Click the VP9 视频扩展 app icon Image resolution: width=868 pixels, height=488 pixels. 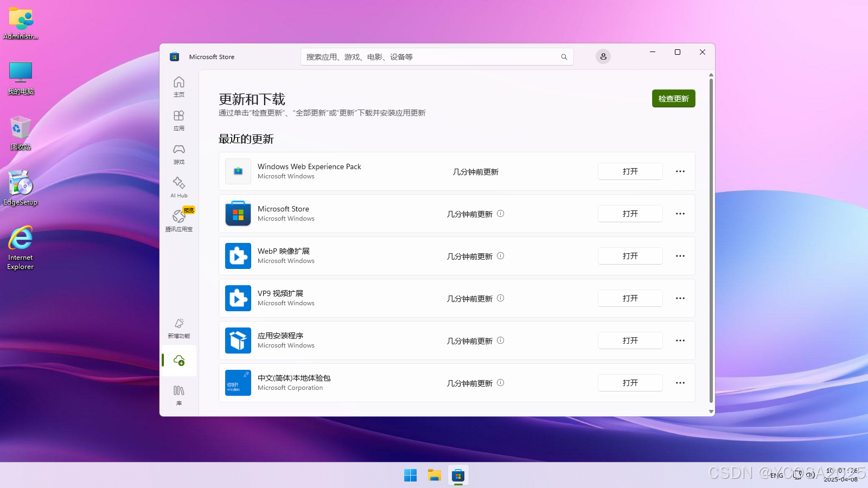[x=238, y=298]
